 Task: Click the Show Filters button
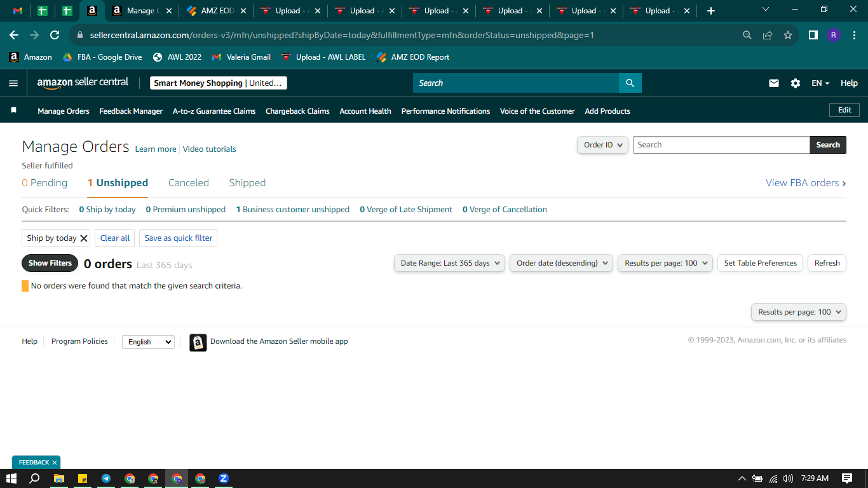[50, 263]
